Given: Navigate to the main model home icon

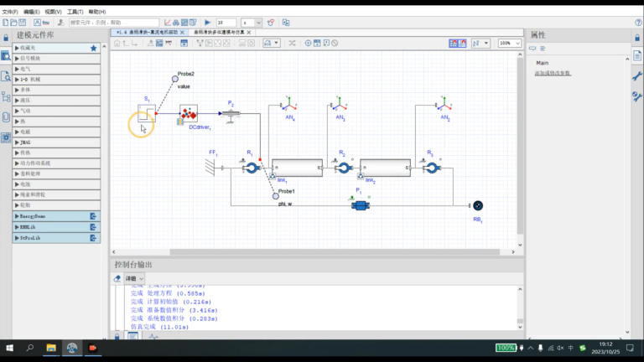Looking at the screenshot, I should 117,43.
